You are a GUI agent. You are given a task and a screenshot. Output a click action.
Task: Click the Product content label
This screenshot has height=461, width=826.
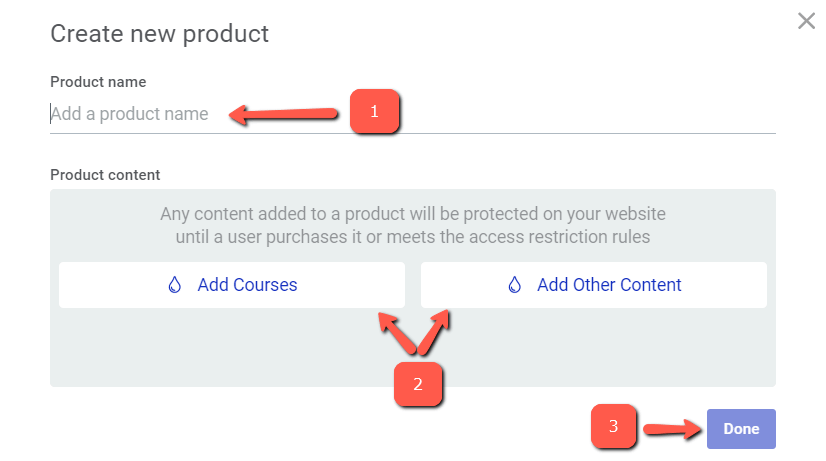[105, 175]
